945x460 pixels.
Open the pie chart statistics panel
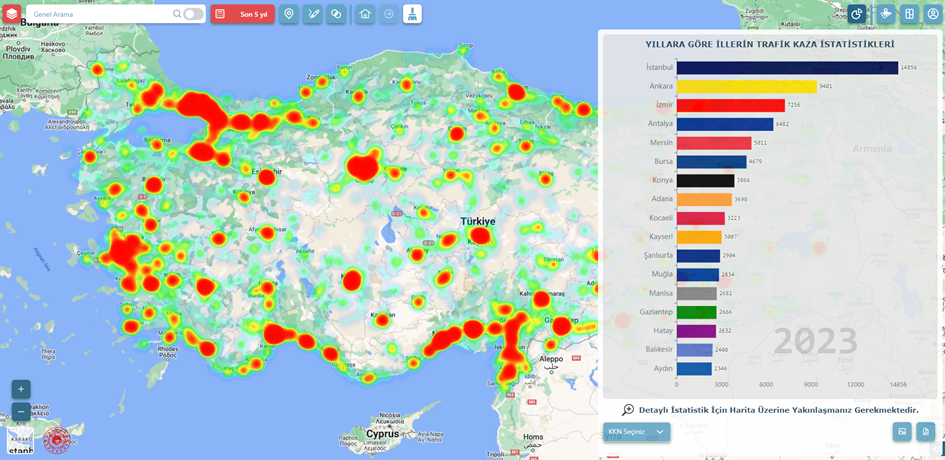(x=857, y=14)
